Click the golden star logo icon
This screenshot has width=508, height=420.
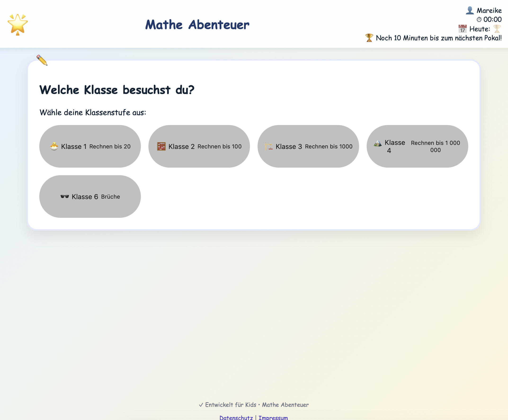[x=18, y=24]
